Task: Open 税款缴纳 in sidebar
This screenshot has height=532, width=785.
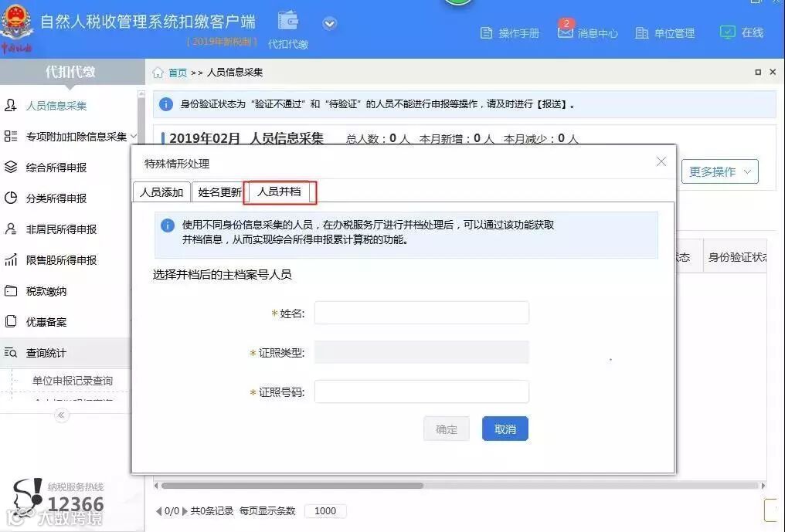Action: tap(46, 291)
